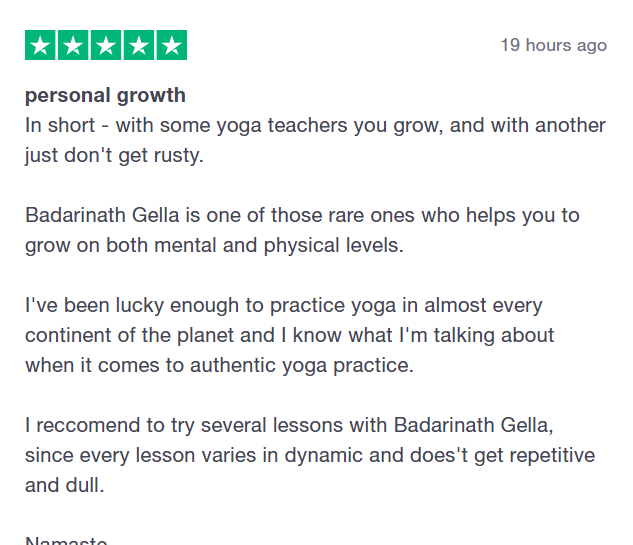Viewport: 633px width, 545px height.
Task: Click the line 'continent of the planet and I know'
Action: point(289,335)
